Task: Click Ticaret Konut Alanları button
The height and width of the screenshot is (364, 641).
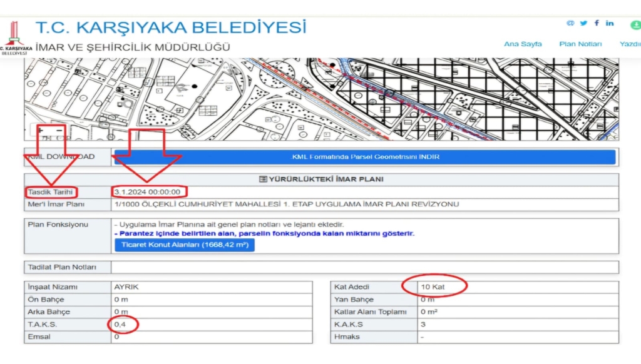Action: tap(185, 245)
